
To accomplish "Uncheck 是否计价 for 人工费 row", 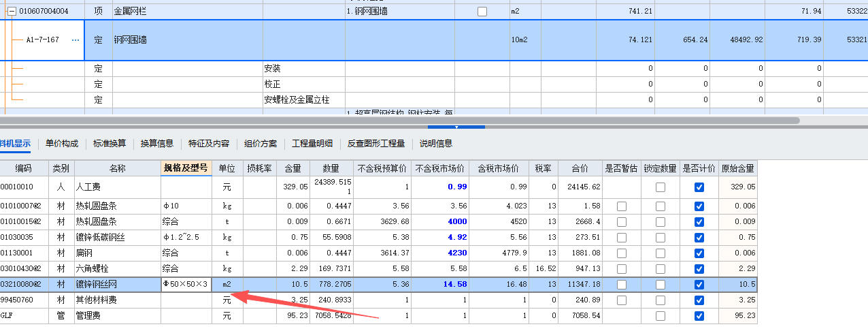I will click(x=699, y=187).
